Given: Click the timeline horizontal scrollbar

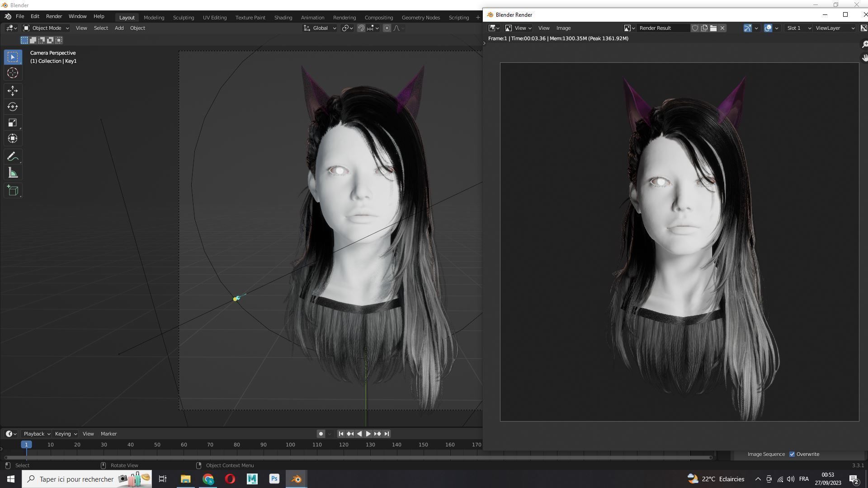Looking at the screenshot, I should 358,458.
